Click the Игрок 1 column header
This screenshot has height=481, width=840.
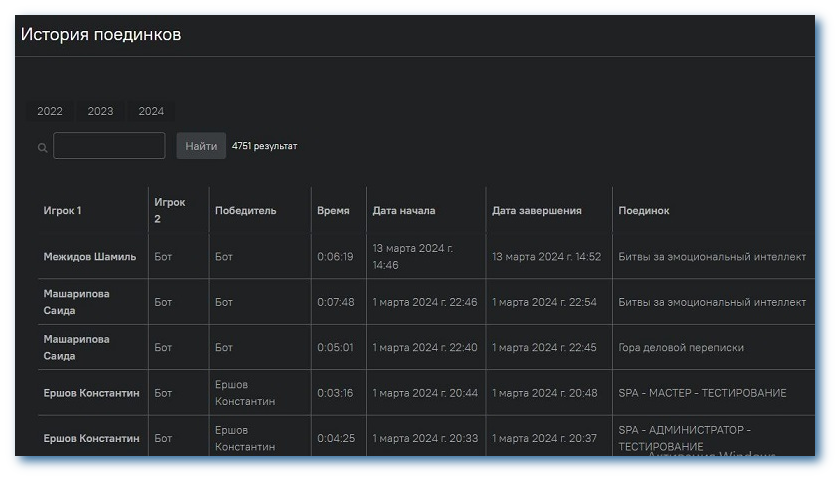pos(63,211)
